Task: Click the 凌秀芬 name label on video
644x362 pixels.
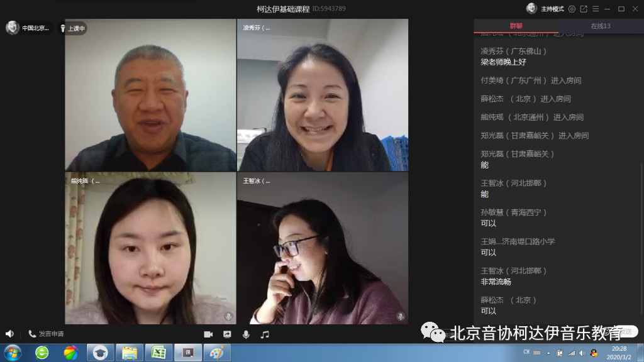Action: (257, 28)
